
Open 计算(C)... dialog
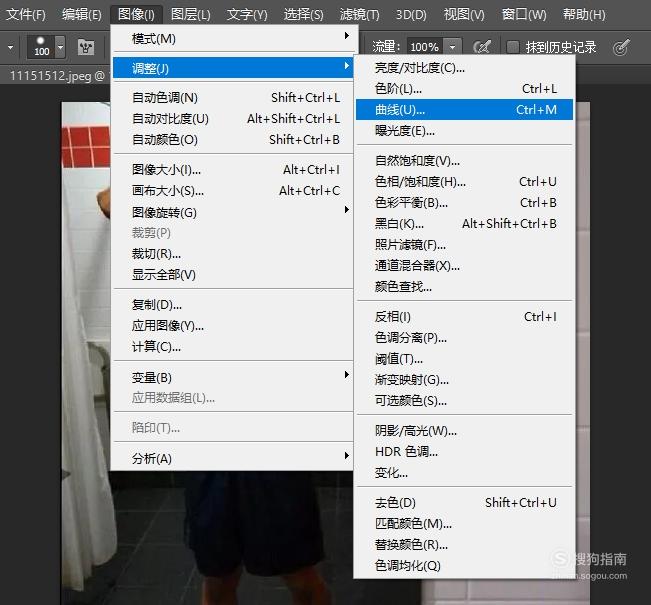pos(233,346)
